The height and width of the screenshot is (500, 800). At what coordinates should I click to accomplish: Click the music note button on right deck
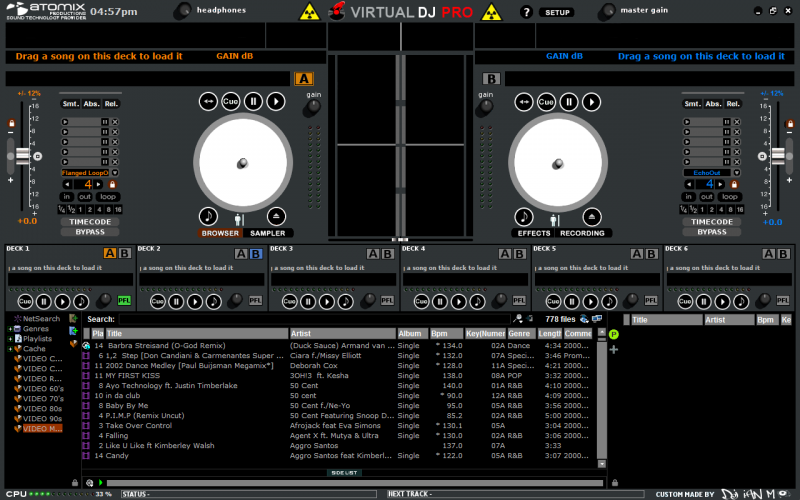pyautogui.click(x=523, y=217)
